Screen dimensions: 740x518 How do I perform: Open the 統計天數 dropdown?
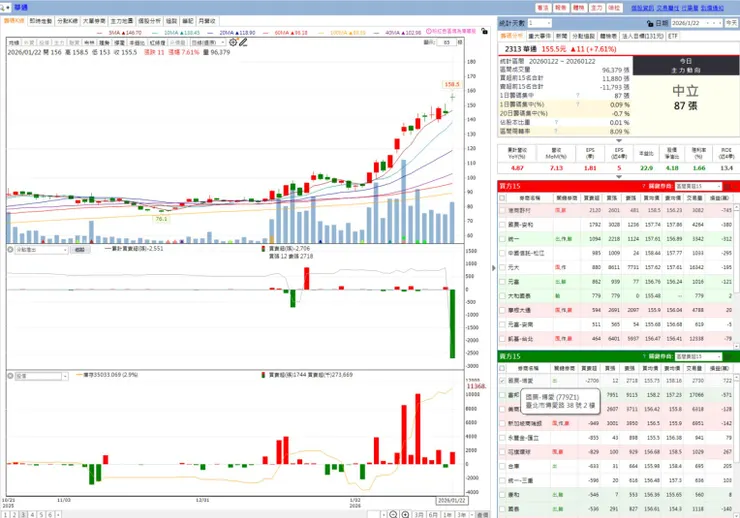539,23
